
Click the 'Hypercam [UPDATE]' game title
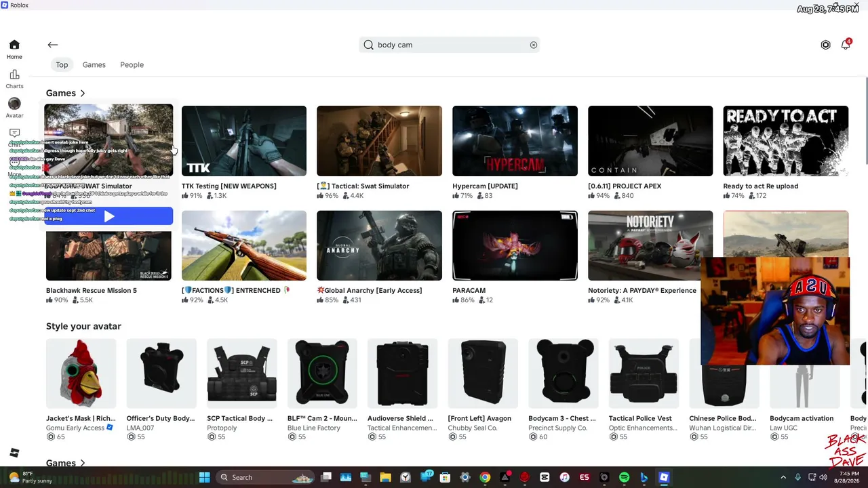(485, 186)
